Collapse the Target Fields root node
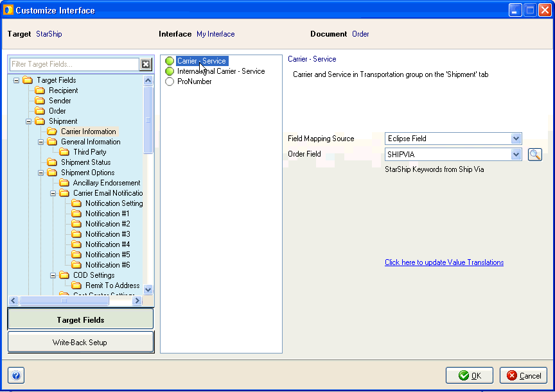Image resolution: width=555 pixels, height=392 pixels. point(16,81)
